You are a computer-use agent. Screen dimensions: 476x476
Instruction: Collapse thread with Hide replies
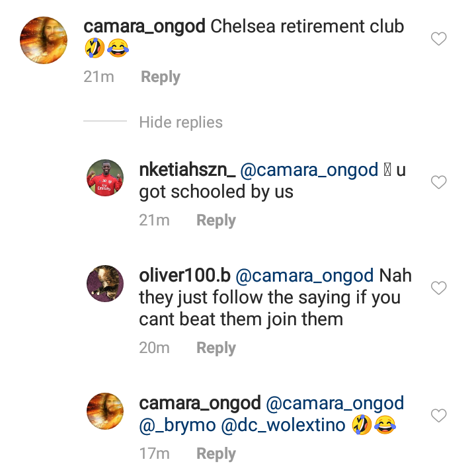[x=180, y=122]
